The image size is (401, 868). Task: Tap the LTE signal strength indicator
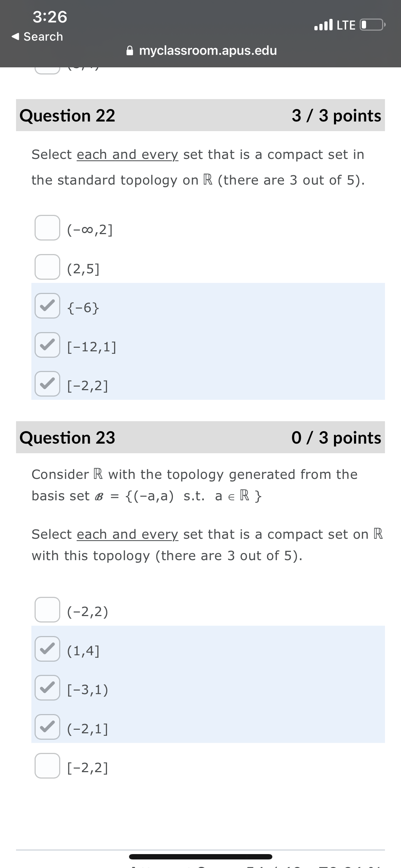click(x=324, y=25)
